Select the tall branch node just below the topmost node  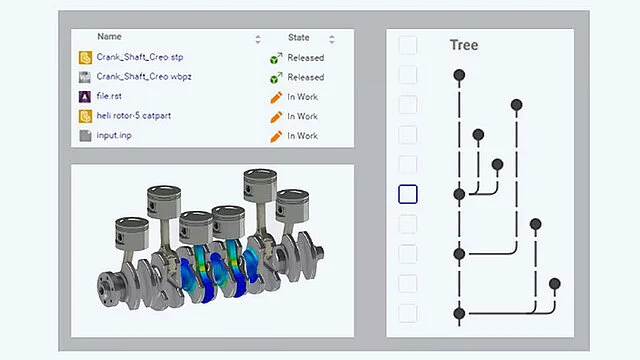click(x=516, y=105)
